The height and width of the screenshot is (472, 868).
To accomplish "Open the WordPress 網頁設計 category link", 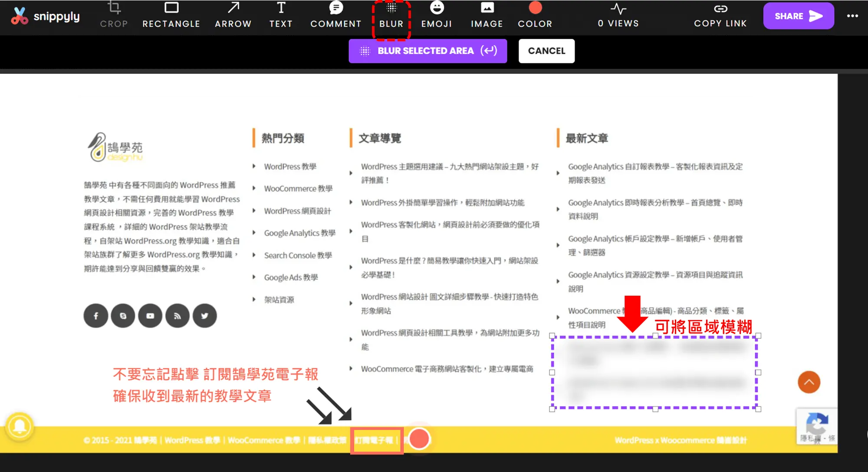I will pyautogui.click(x=298, y=211).
